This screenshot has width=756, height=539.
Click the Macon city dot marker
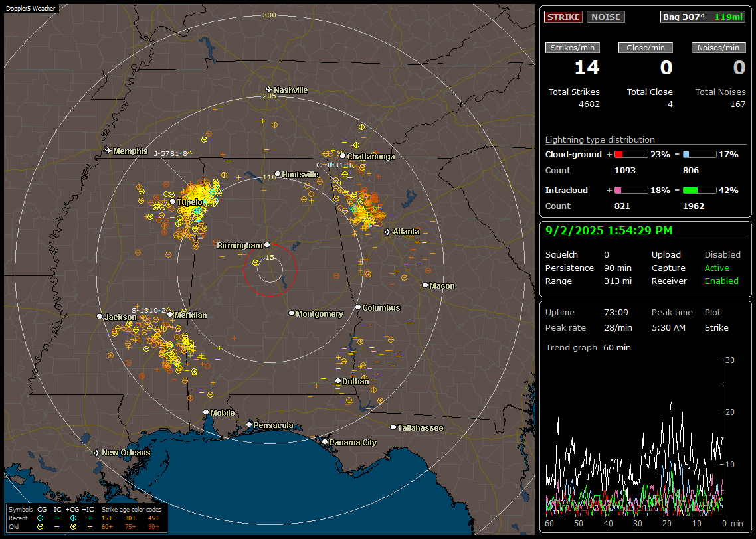(x=425, y=285)
